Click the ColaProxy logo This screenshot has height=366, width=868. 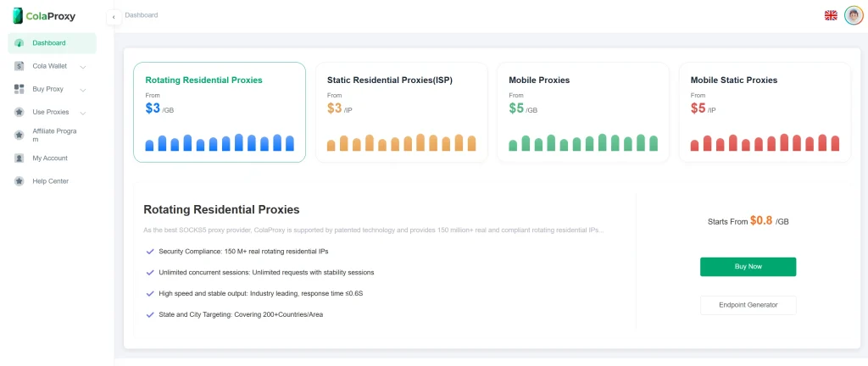click(44, 16)
